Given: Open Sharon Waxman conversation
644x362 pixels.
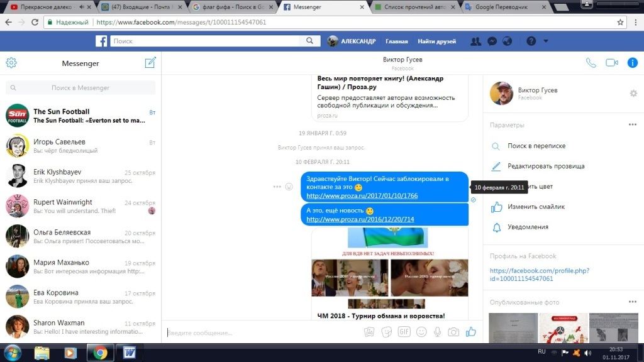Looking at the screenshot, I should click(x=80, y=327).
